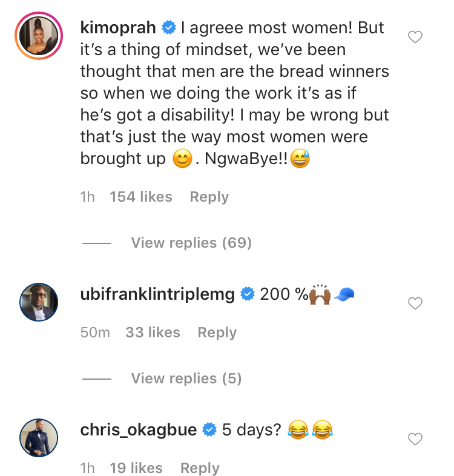This screenshot has width=454, height=476.
Task: Click the verified badge beside chris_okagbue
Action: point(210,430)
